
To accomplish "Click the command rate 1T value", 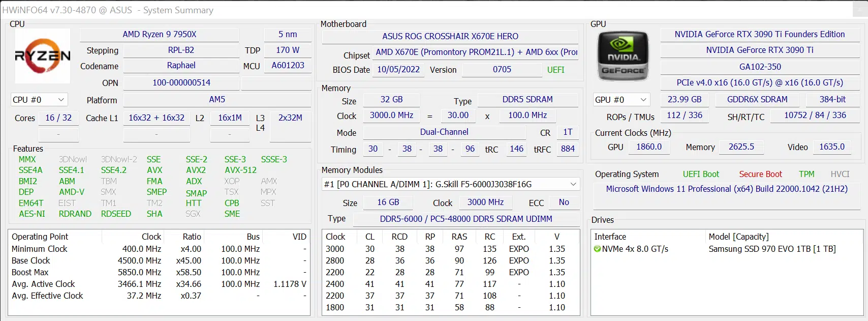I will tap(568, 132).
